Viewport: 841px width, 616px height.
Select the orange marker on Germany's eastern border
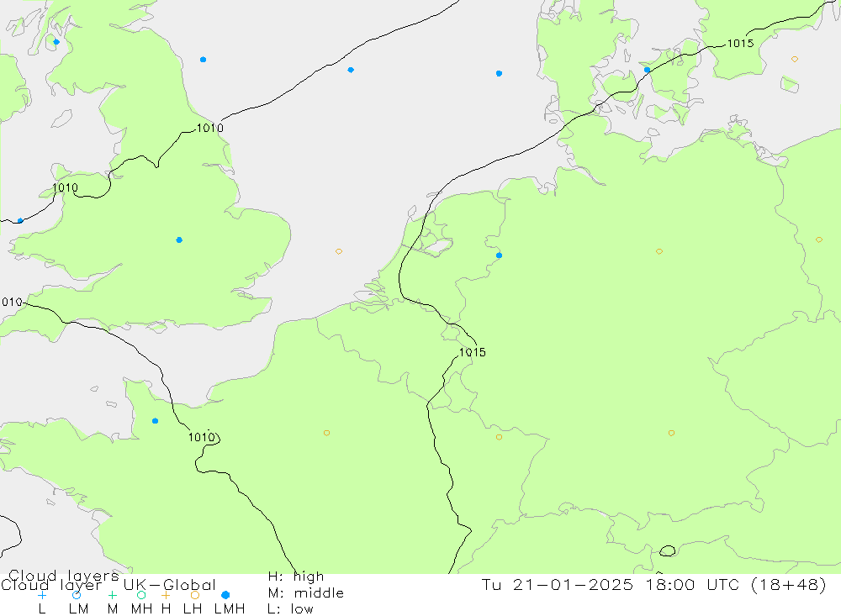point(819,240)
